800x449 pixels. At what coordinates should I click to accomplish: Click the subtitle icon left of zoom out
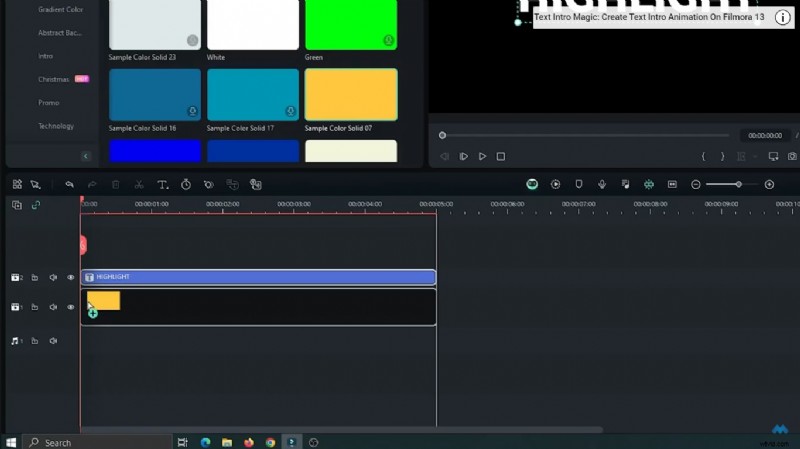tap(672, 184)
